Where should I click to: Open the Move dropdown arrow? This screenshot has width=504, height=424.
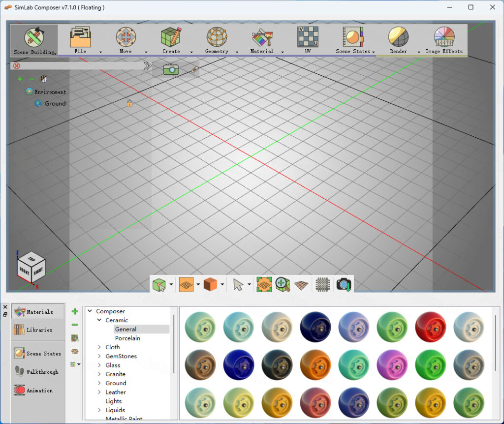click(146, 52)
